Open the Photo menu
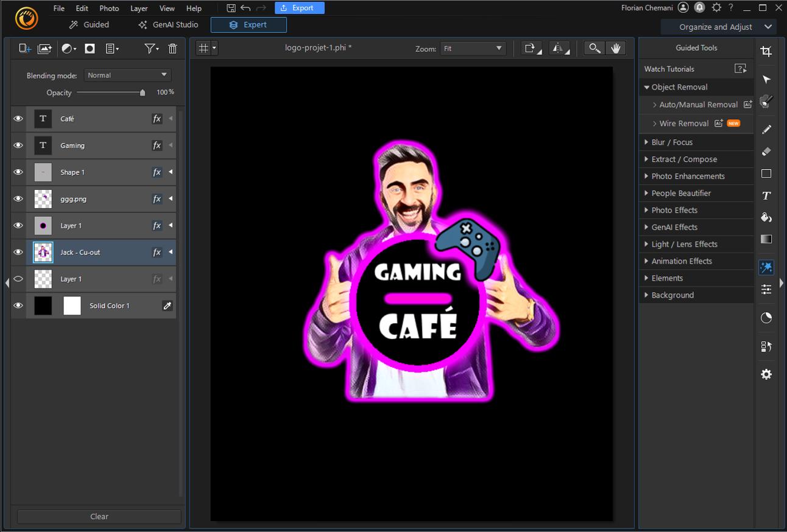787x532 pixels. [108, 9]
